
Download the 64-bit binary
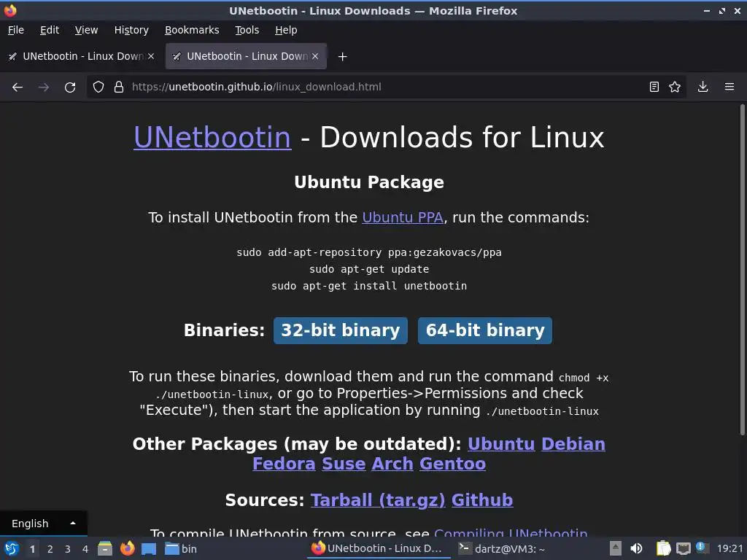[x=485, y=330]
